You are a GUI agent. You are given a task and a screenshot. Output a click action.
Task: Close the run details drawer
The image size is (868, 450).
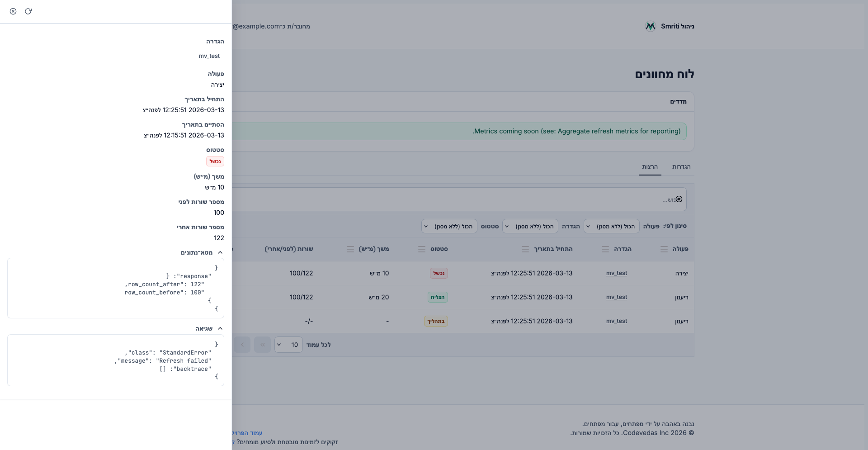13,11
